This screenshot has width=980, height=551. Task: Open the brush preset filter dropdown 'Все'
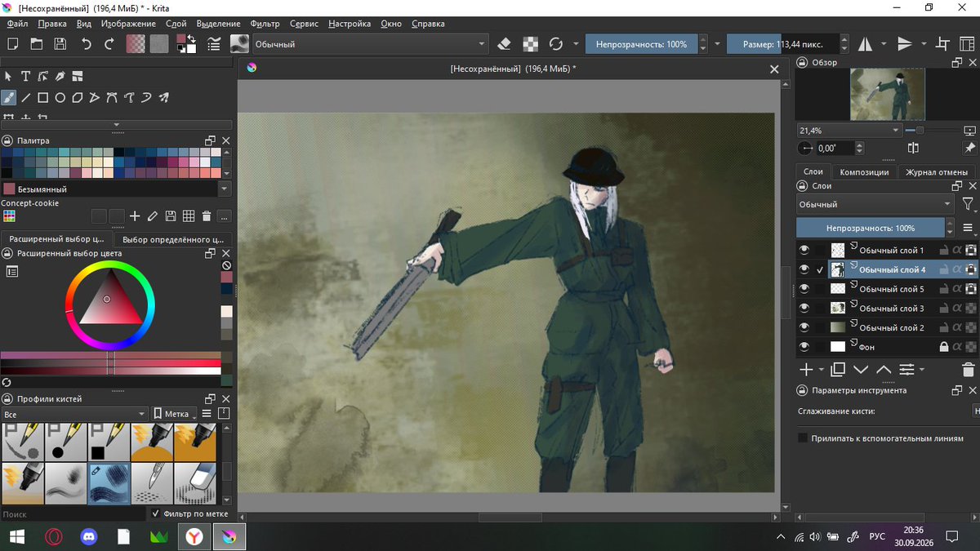point(74,414)
